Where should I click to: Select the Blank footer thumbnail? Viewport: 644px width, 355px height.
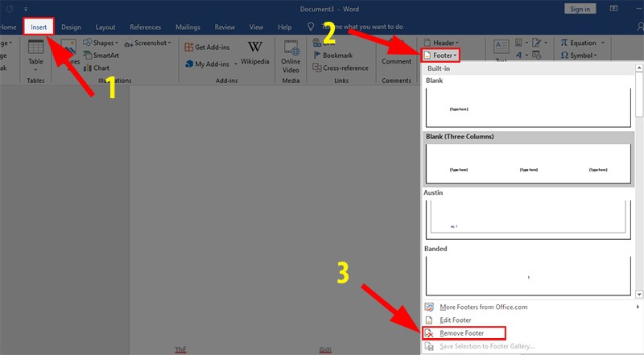click(x=528, y=107)
